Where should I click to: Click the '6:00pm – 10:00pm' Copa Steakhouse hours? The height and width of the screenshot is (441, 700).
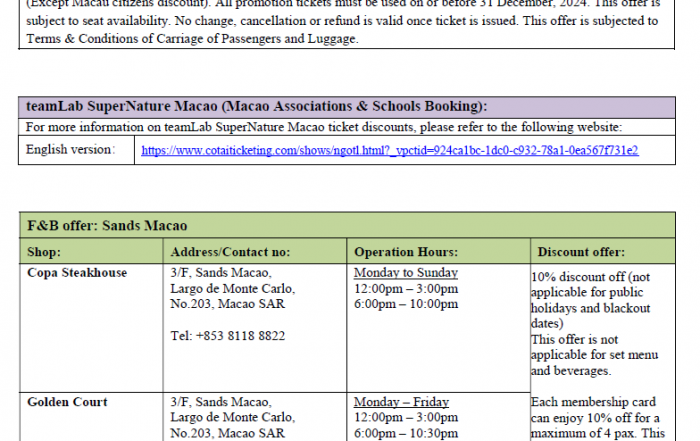pos(406,304)
